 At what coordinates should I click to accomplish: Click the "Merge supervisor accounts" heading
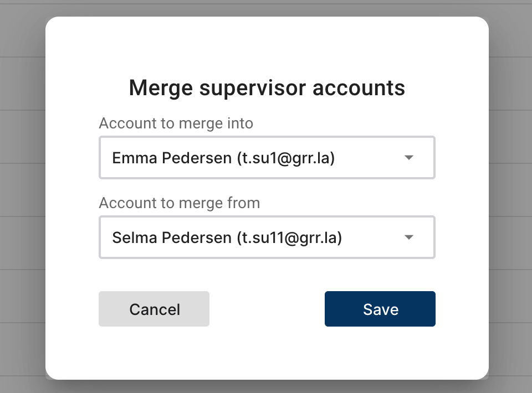coord(267,88)
